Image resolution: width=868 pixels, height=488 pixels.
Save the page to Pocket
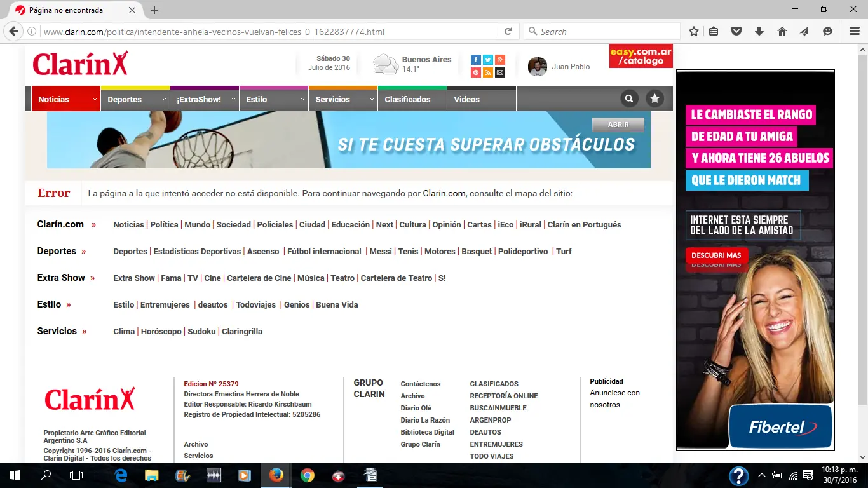[736, 32]
